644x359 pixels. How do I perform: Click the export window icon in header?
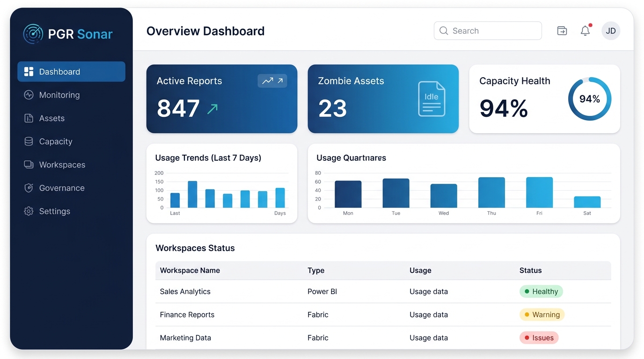click(562, 31)
